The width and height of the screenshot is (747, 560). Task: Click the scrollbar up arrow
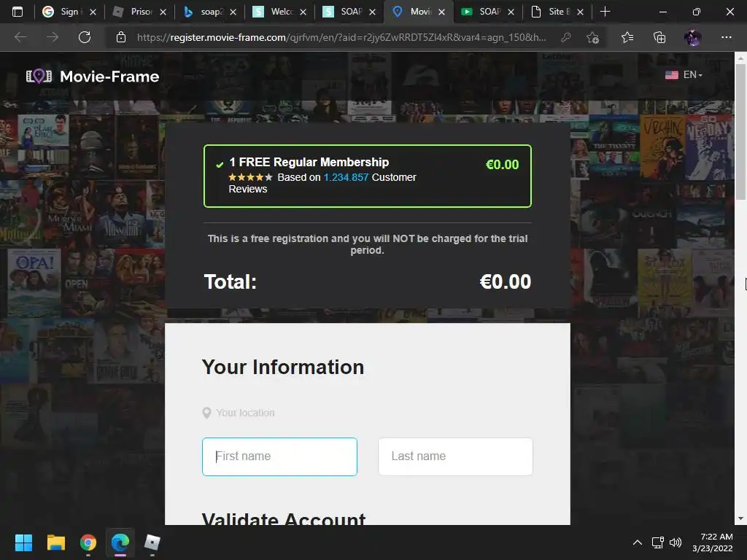pyautogui.click(x=740, y=58)
